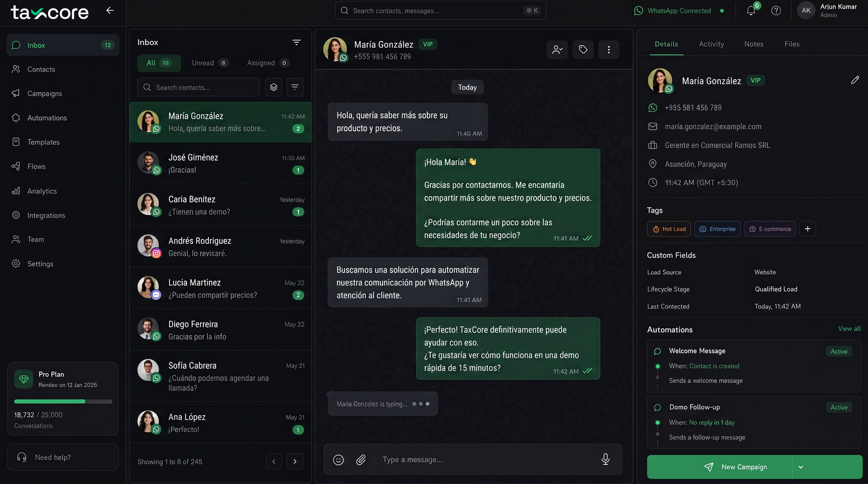Image resolution: width=868 pixels, height=484 pixels.
Task: Click the layers stack icon near search
Action: pos(273,87)
